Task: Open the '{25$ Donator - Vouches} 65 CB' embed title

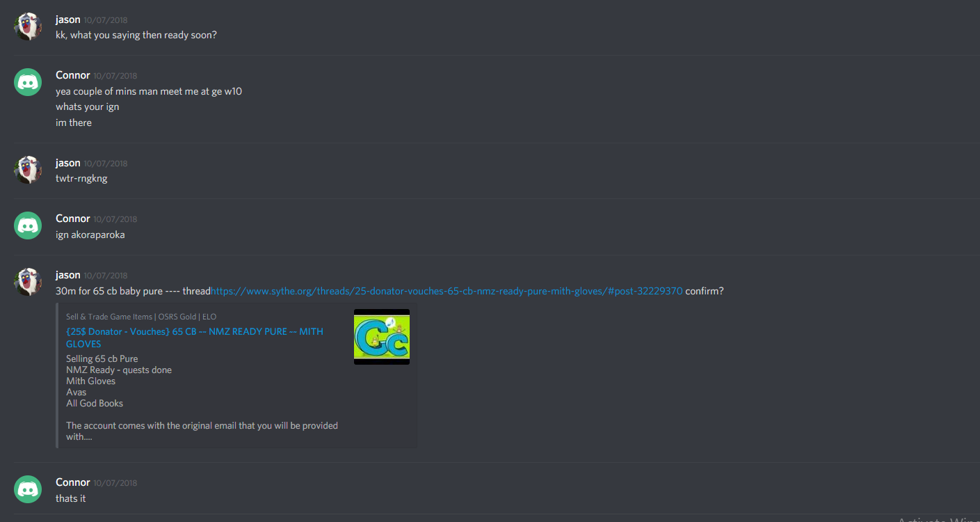Action: [195, 338]
